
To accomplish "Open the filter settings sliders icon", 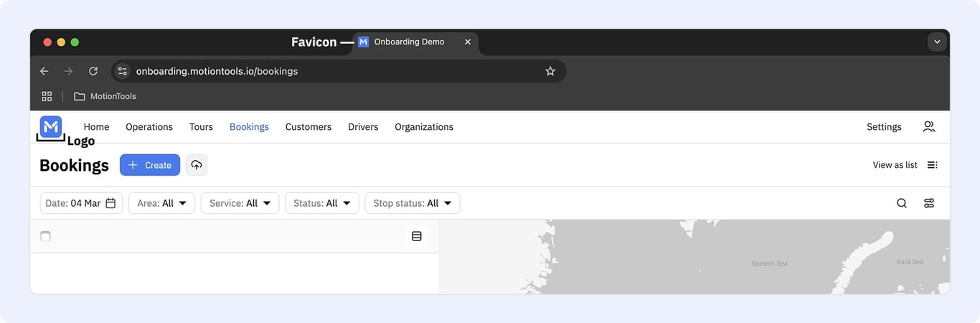I will 929,203.
